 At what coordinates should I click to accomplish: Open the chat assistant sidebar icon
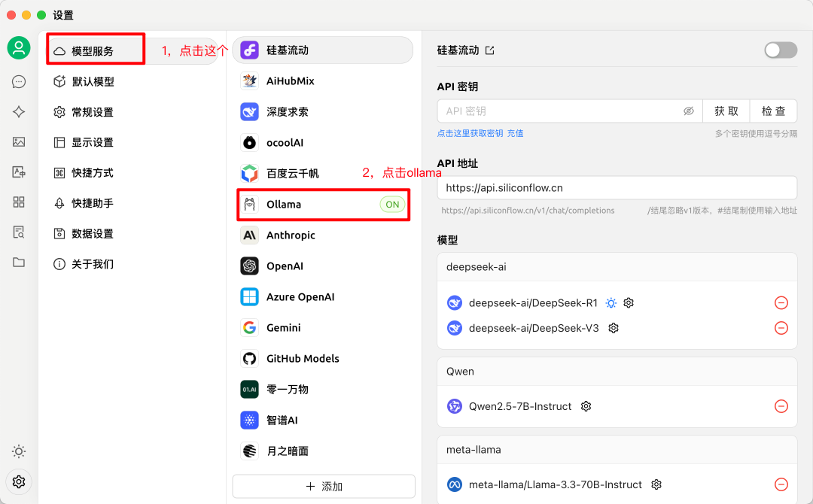19,82
